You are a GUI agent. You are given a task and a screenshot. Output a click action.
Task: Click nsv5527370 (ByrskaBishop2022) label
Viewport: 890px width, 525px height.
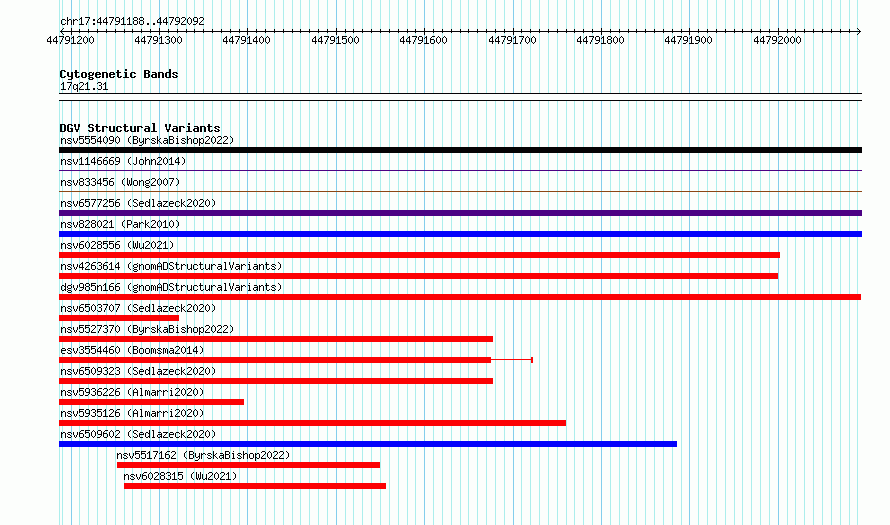point(147,329)
